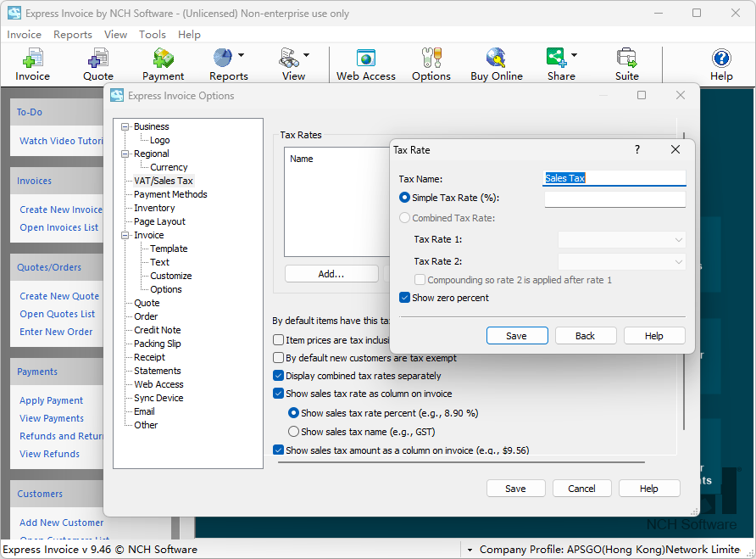Toggle Compounding rate 2 checkbox
This screenshot has width=756, height=559.
pos(420,280)
